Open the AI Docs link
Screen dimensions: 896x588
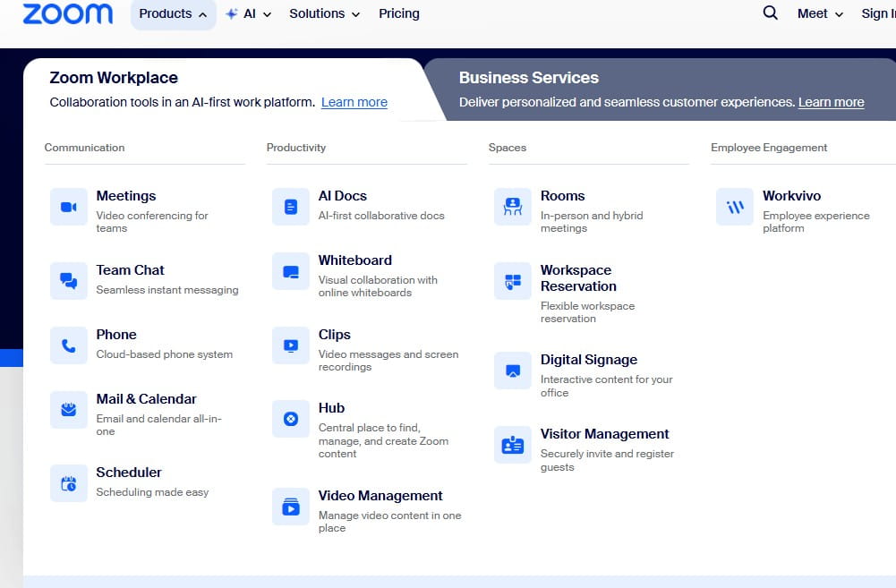[x=342, y=196]
